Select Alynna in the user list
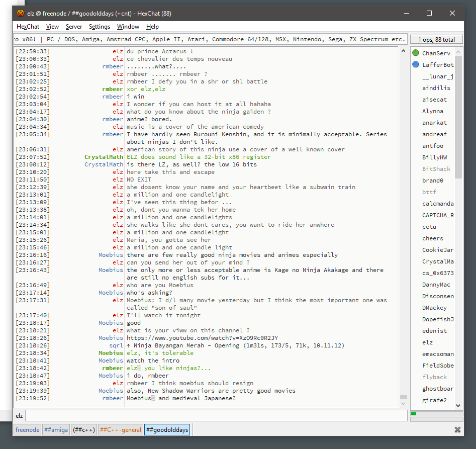 433,111
